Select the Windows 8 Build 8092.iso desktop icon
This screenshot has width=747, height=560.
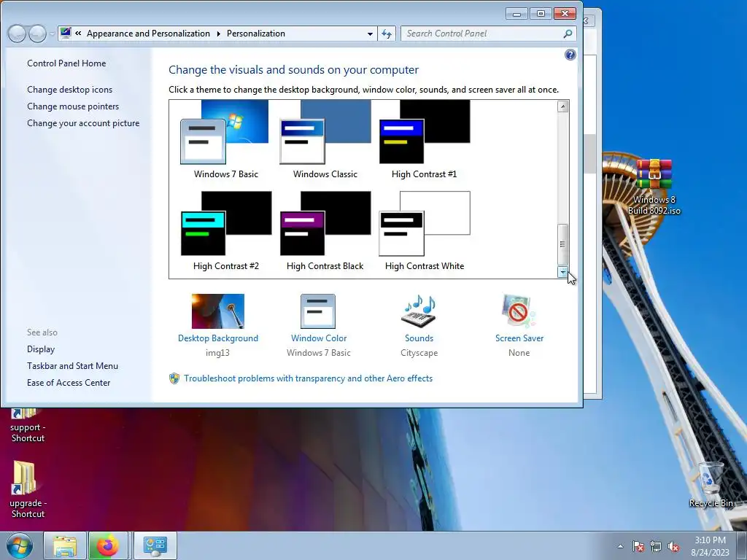pos(654,187)
